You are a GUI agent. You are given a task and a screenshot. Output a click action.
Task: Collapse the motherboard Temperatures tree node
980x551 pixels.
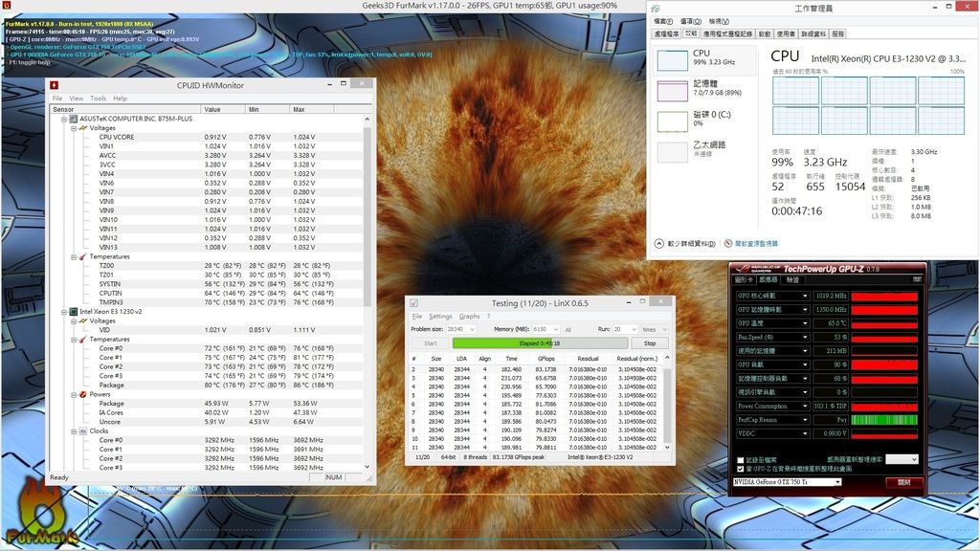pyautogui.click(x=74, y=256)
